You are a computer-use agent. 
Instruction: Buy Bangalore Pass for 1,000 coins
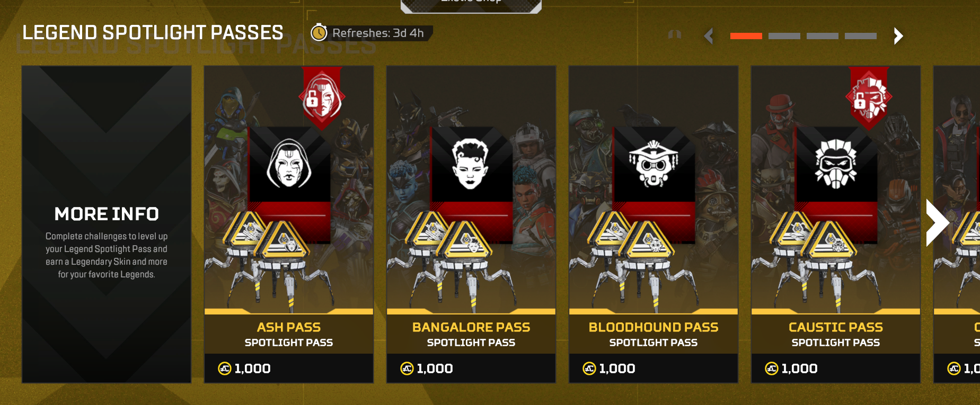(x=471, y=368)
